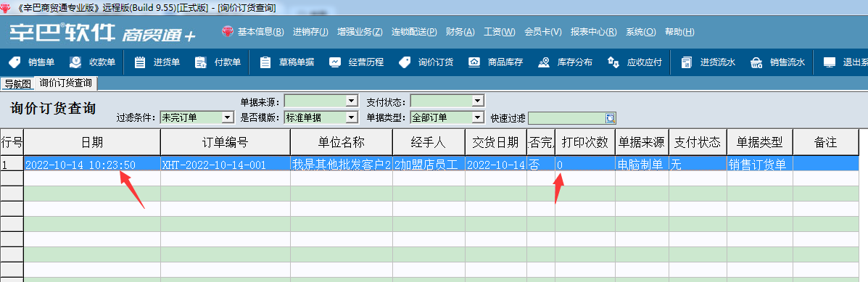
Task: Open the 进货流水 toolbar icon
Action: pos(687,62)
